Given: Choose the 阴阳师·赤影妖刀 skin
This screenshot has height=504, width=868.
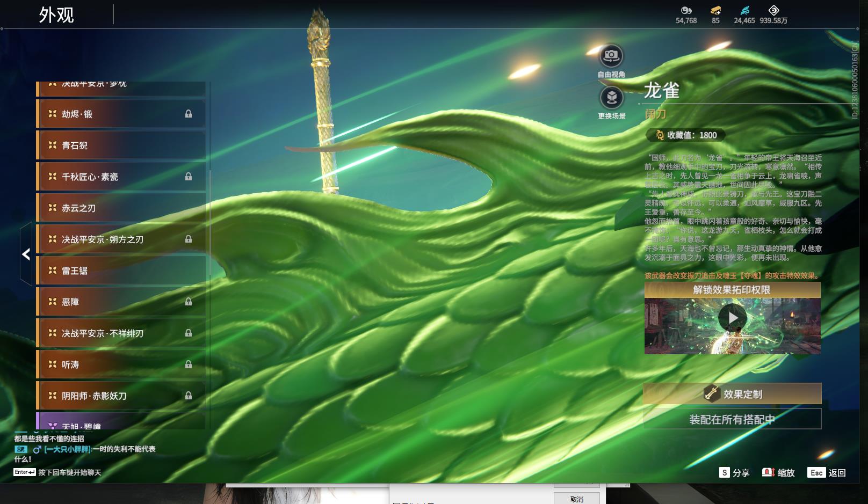Looking at the screenshot, I should point(121,396).
